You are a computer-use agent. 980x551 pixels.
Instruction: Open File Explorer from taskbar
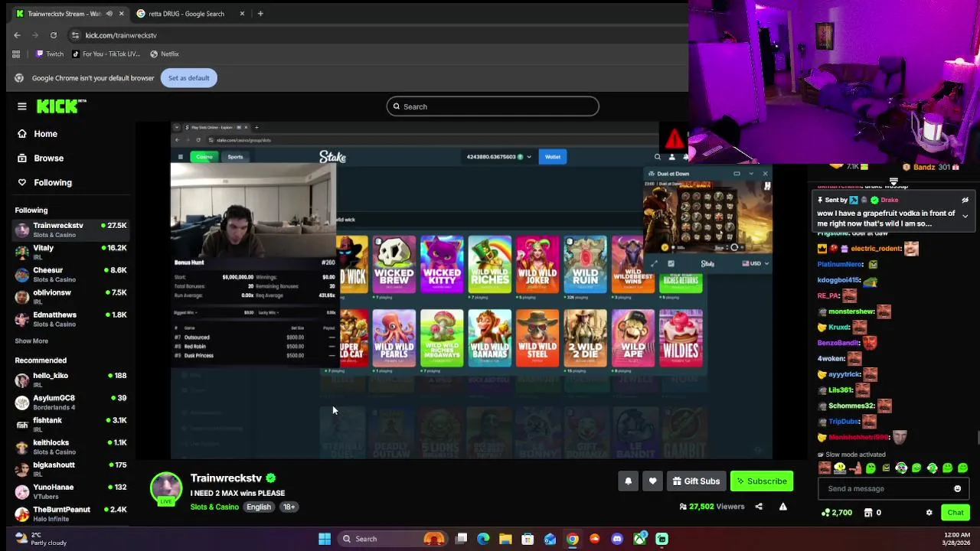(505, 539)
